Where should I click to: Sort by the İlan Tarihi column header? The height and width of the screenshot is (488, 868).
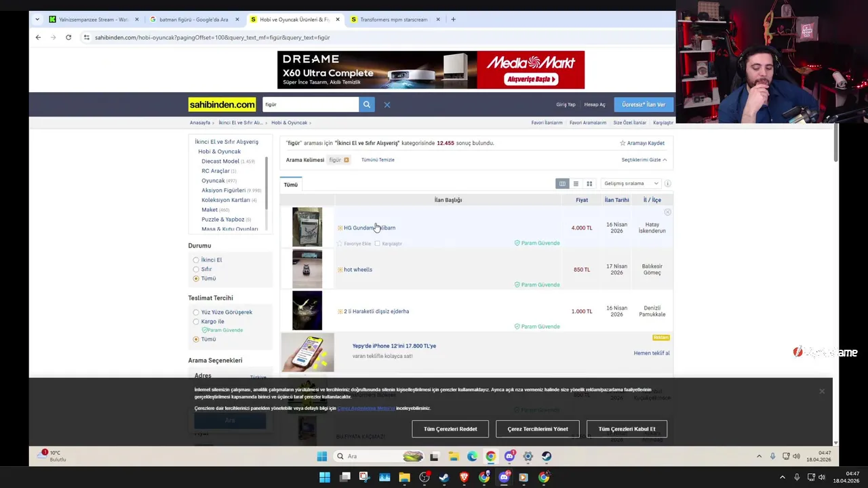[616, 200]
